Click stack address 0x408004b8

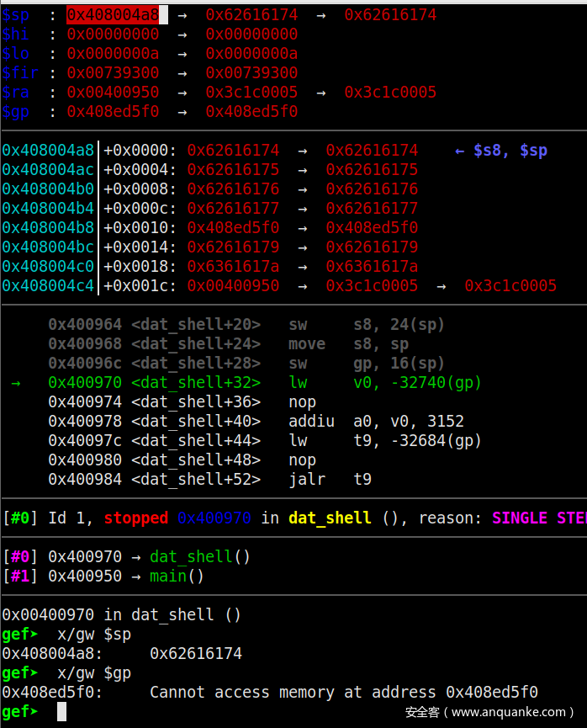coord(48,228)
